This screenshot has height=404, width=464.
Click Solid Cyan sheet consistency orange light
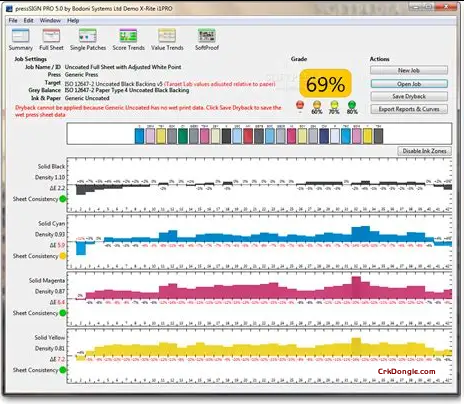(x=62, y=256)
